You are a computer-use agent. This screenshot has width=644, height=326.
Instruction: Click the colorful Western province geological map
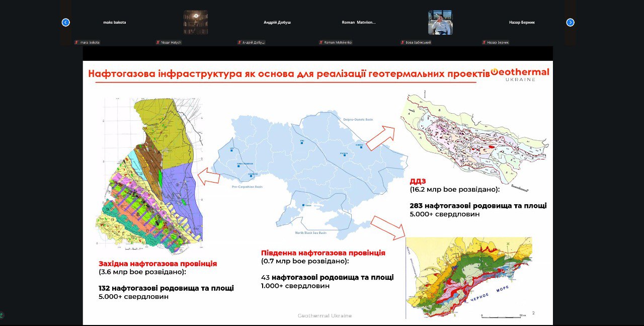coord(149,175)
